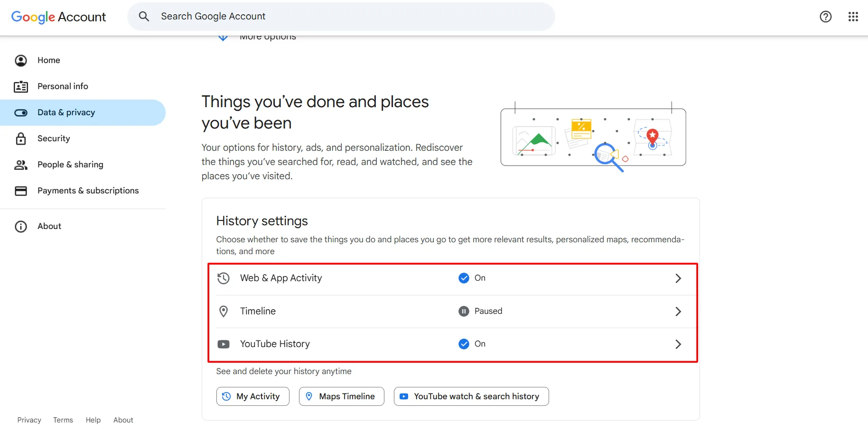Click the blue down arrow beside More options
This screenshot has height=431, width=868.
coord(223,37)
